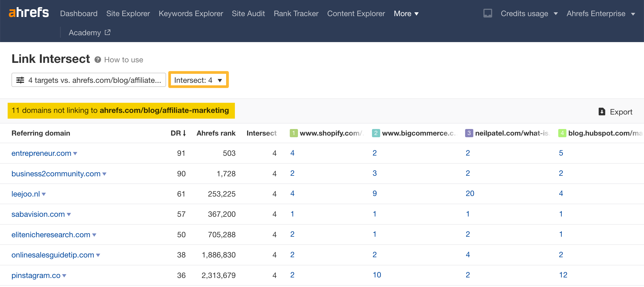The width and height of the screenshot is (644, 287).
Task: Click 12 in pinstagram.co hubspot column
Action: (x=563, y=275)
